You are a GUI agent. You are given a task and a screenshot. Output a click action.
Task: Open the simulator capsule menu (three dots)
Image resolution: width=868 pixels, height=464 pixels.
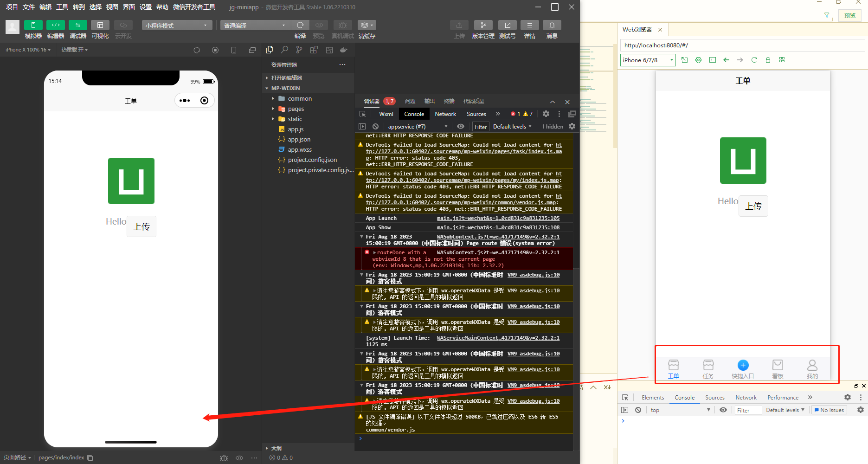point(185,101)
